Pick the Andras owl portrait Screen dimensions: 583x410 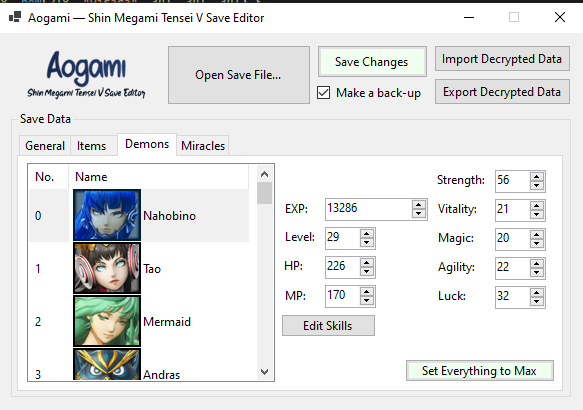click(x=107, y=364)
